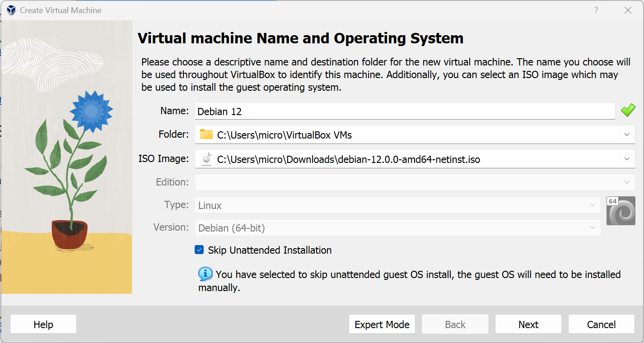Proceed with the Next button

point(528,324)
